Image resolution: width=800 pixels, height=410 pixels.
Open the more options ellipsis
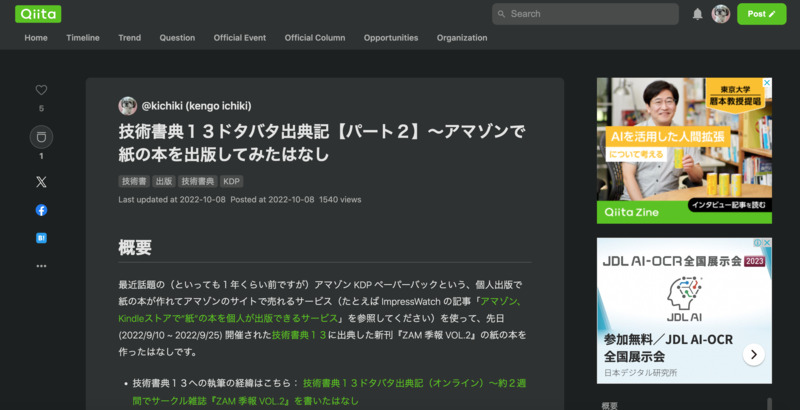(41, 266)
